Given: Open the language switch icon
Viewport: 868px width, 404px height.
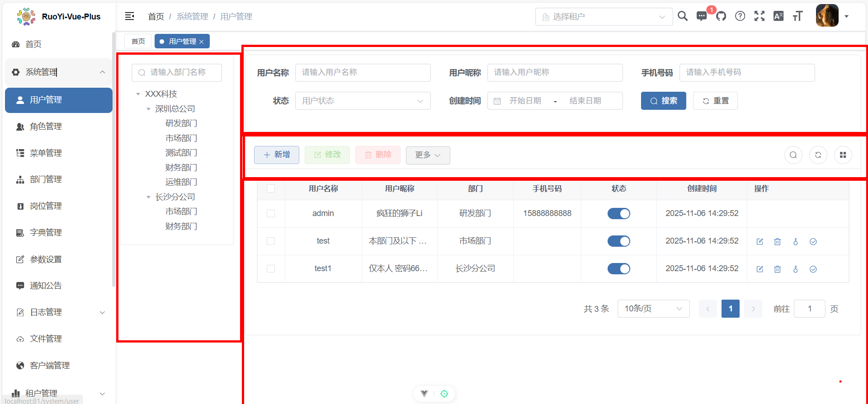Looking at the screenshot, I should [x=778, y=17].
